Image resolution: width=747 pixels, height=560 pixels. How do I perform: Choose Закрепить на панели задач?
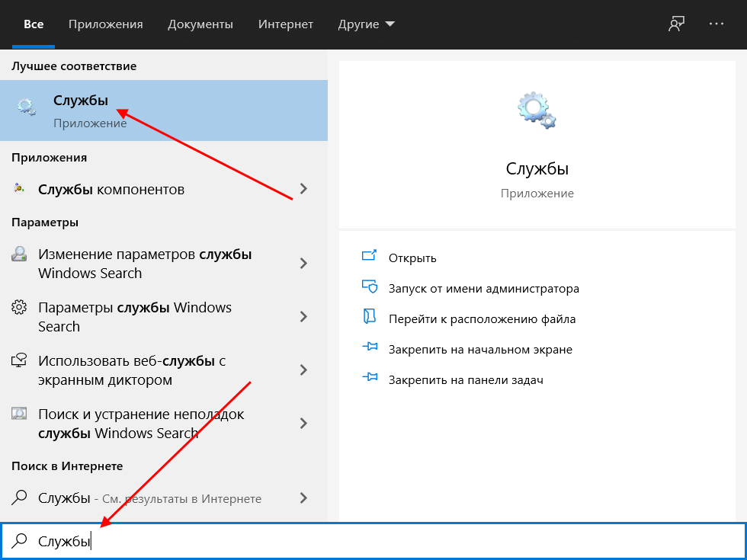coord(466,380)
